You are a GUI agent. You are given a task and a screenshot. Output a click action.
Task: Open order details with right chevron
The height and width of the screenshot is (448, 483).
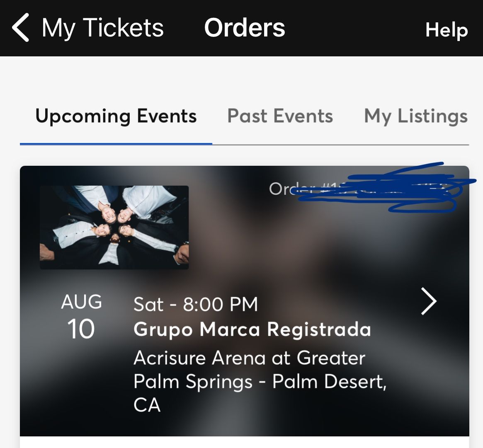tap(429, 301)
